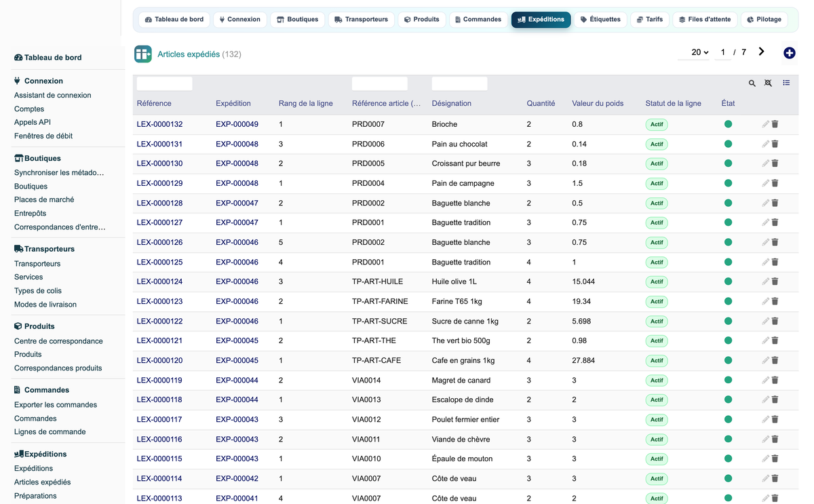Click the Actif status badge for Brioche
Image resolution: width=814 pixels, height=504 pixels.
coord(657,125)
